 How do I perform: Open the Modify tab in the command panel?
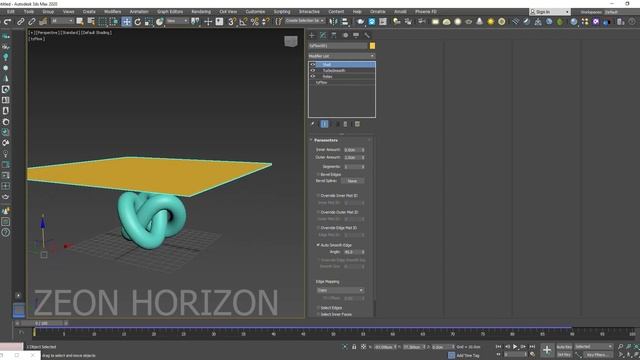click(x=323, y=36)
